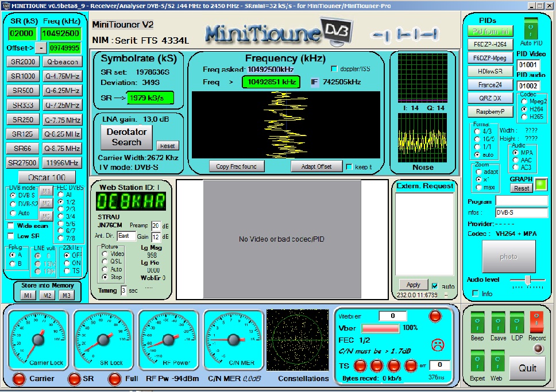The width and height of the screenshot is (556, 392).
Task: Click the frequency spectrum display
Action: click(286, 125)
